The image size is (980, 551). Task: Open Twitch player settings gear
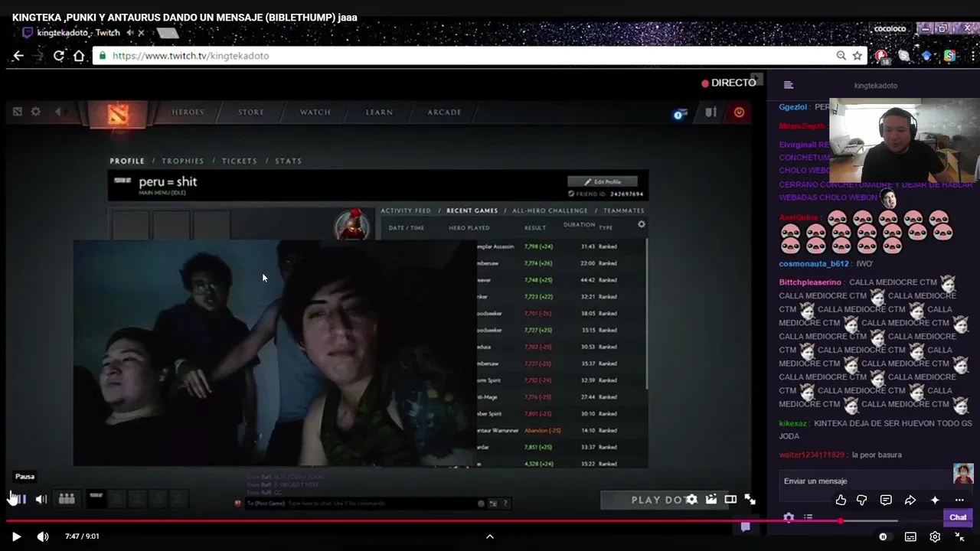(x=692, y=499)
